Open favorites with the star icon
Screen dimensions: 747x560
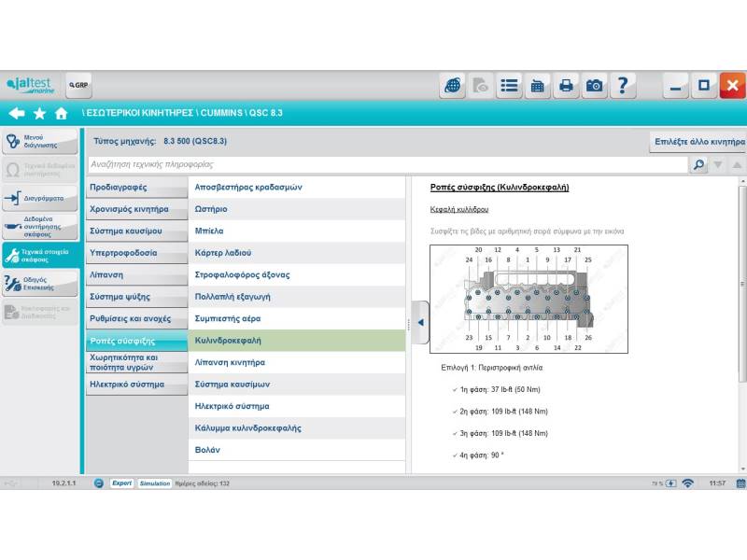(39, 113)
